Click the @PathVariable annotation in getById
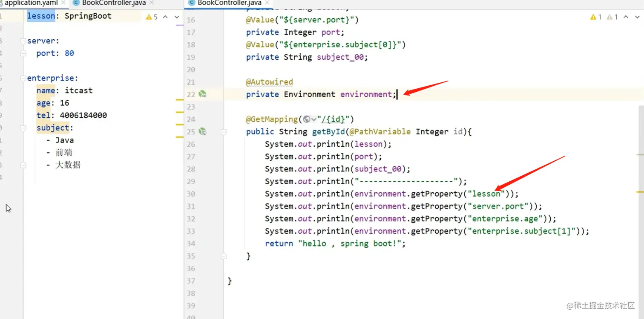Image resolution: width=644 pixels, height=319 pixels. click(x=380, y=132)
